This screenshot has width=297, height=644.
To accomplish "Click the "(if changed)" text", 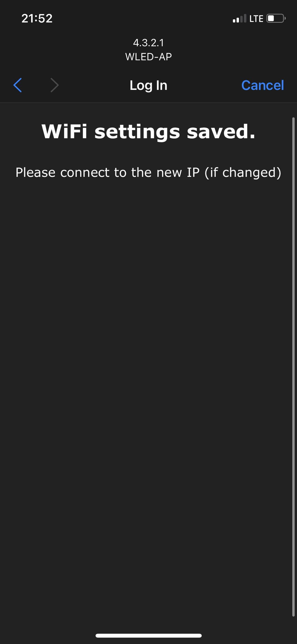I will (243, 173).
